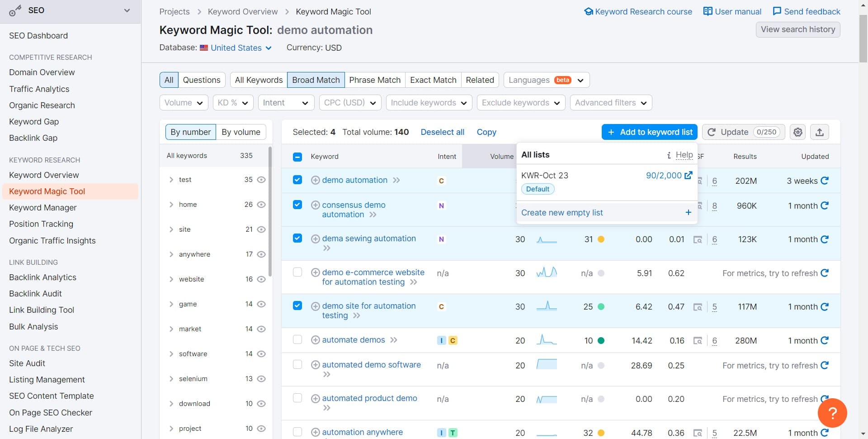Viewport: 868px width, 439px height.
Task: Open double-arrow next to demo automation keyword
Action: pyautogui.click(x=396, y=180)
